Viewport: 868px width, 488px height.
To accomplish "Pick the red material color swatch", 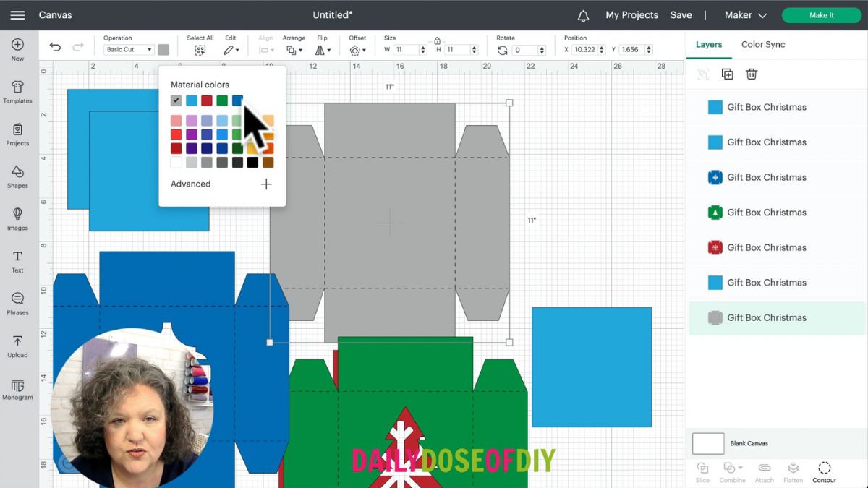I will [x=207, y=100].
